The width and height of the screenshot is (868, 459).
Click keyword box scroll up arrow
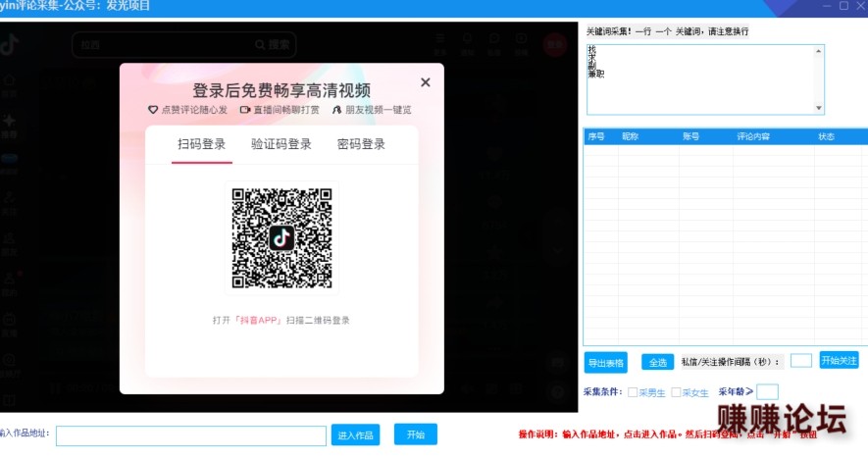(819, 51)
